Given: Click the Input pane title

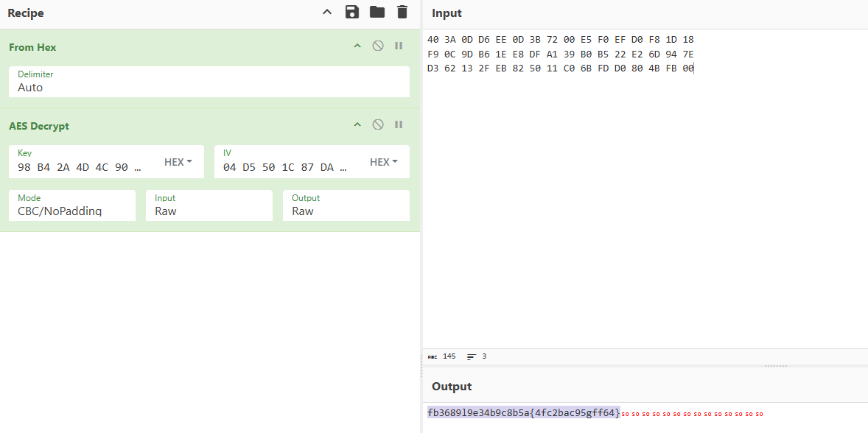Looking at the screenshot, I should point(447,13).
